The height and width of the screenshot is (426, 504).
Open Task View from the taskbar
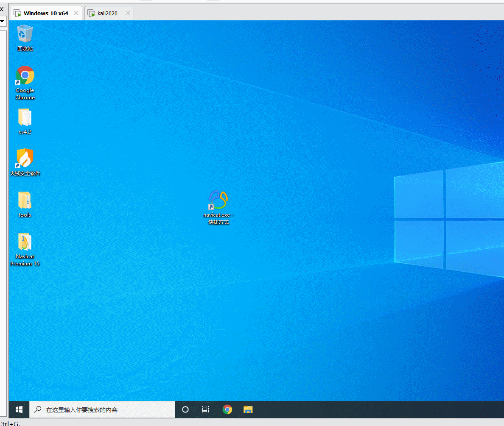[206, 409]
